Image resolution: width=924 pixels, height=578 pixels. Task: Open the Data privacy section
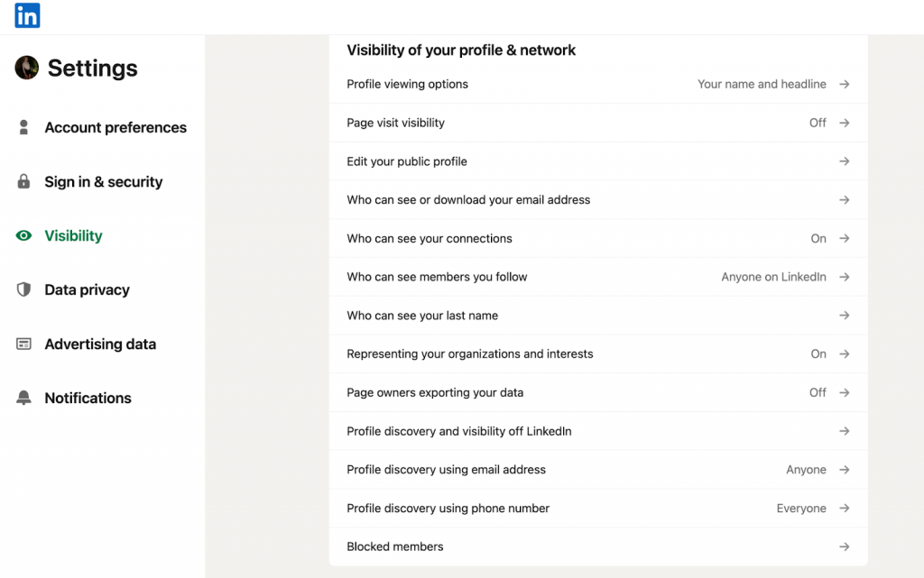(x=87, y=289)
